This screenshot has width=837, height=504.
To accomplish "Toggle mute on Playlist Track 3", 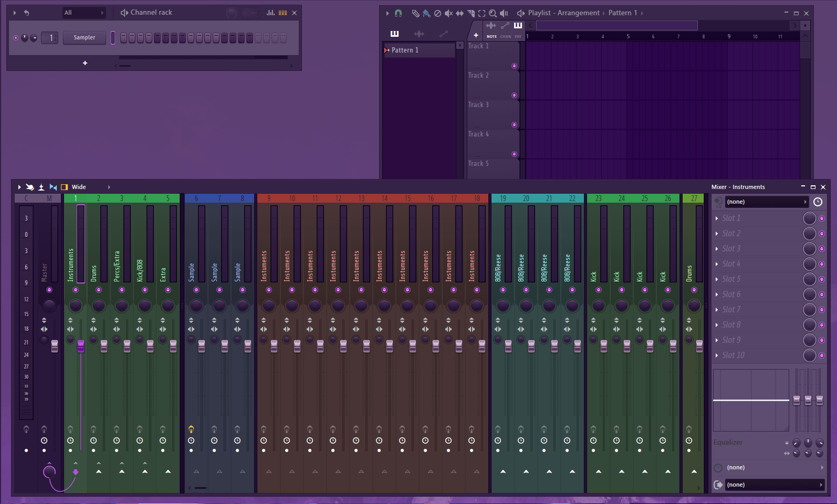I will click(514, 124).
